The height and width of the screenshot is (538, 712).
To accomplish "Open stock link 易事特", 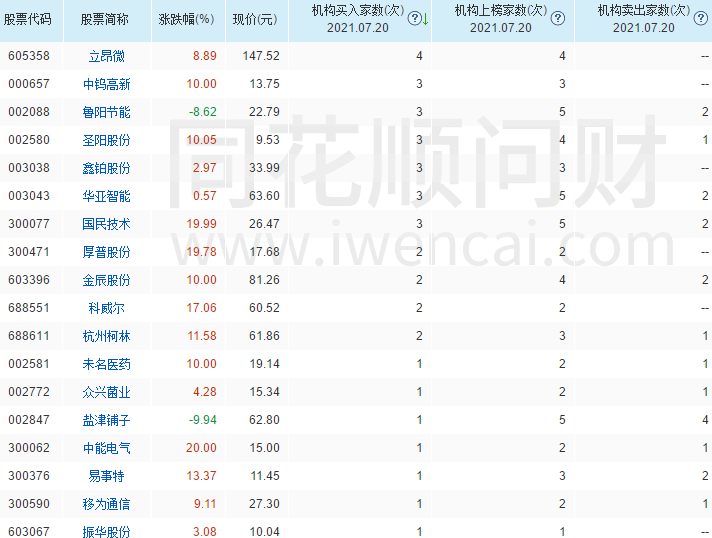I will point(107,476).
